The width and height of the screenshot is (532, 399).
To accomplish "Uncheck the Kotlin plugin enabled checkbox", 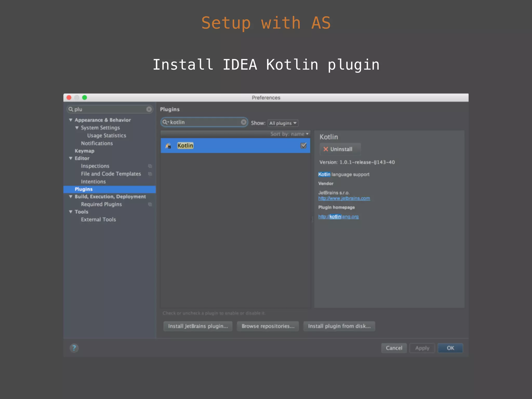I will [303, 145].
